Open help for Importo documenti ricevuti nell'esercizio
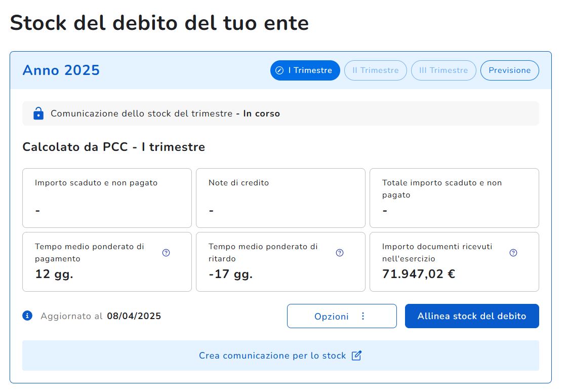 tap(513, 253)
